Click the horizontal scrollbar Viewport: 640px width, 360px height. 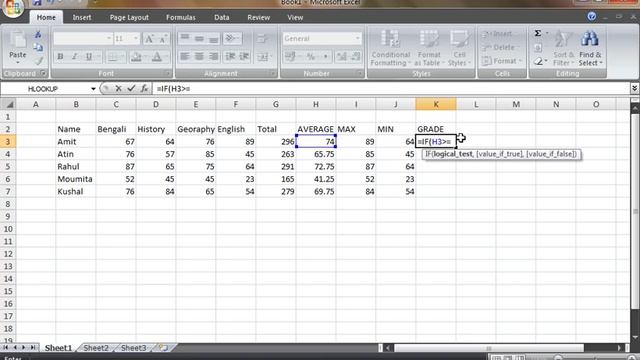pyautogui.click(x=488, y=348)
